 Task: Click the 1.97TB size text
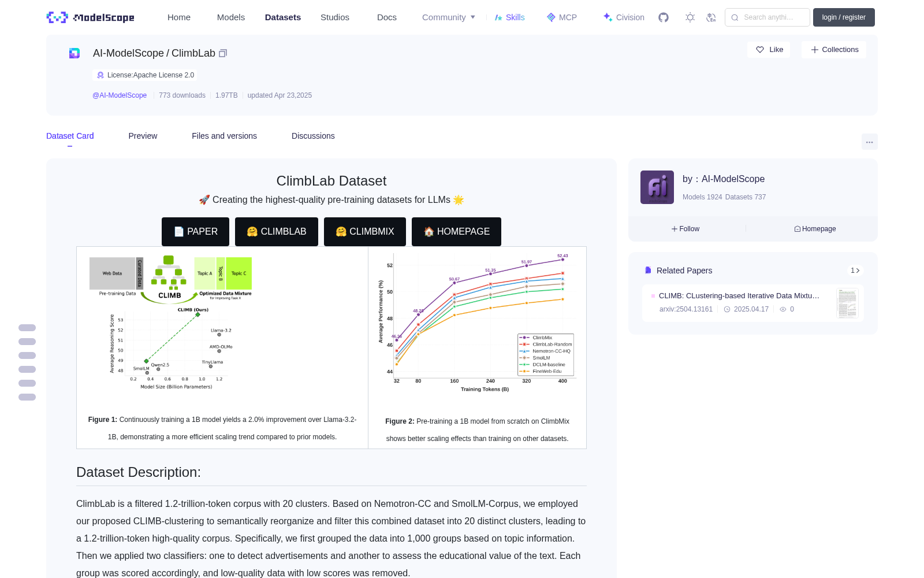coord(226,95)
